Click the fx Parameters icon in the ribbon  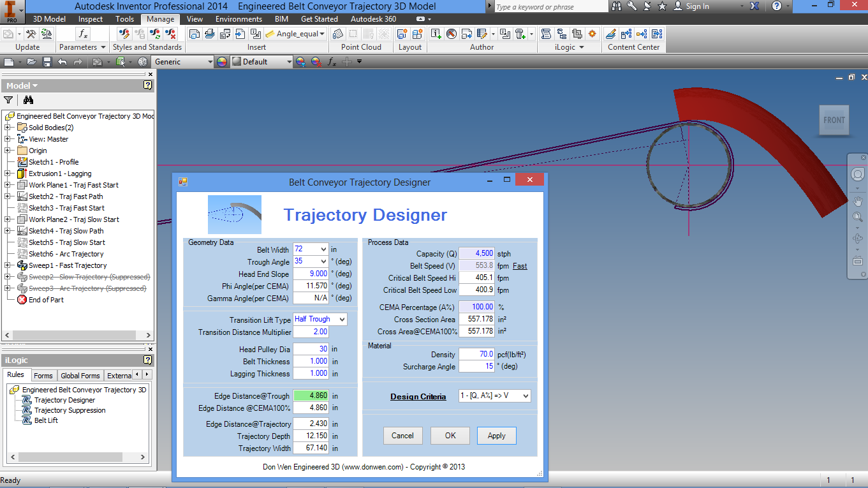(x=83, y=34)
